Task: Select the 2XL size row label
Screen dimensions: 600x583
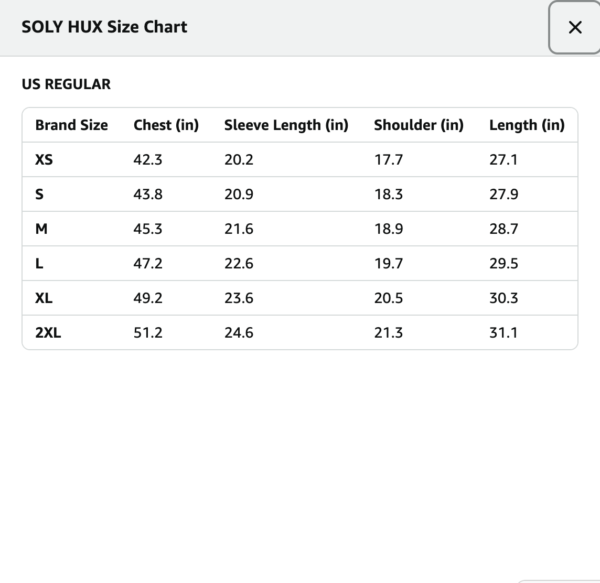Action: 48,333
